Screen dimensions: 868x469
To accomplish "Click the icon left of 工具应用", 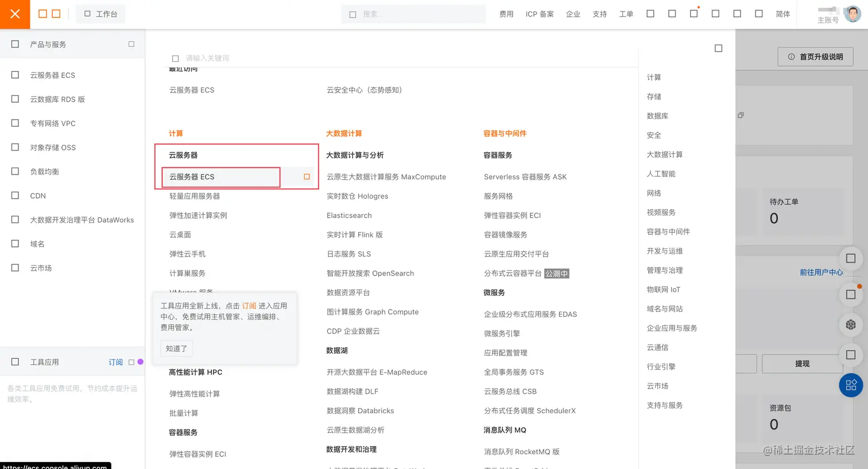I will point(15,362).
